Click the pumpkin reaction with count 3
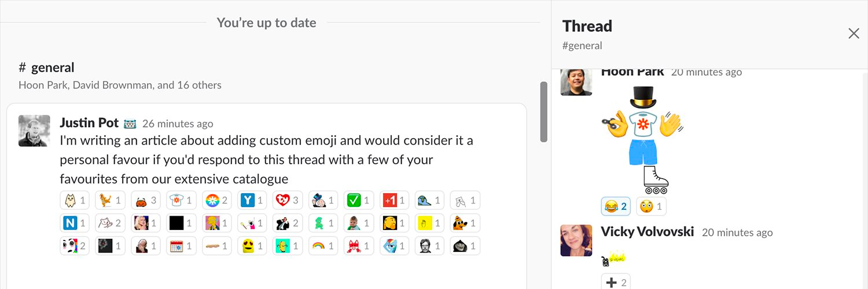 tap(145, 201)
